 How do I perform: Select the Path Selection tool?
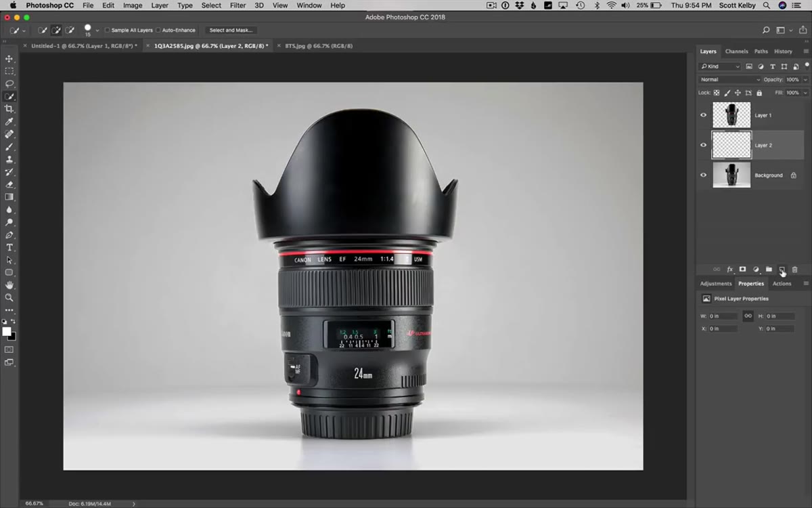9,260
